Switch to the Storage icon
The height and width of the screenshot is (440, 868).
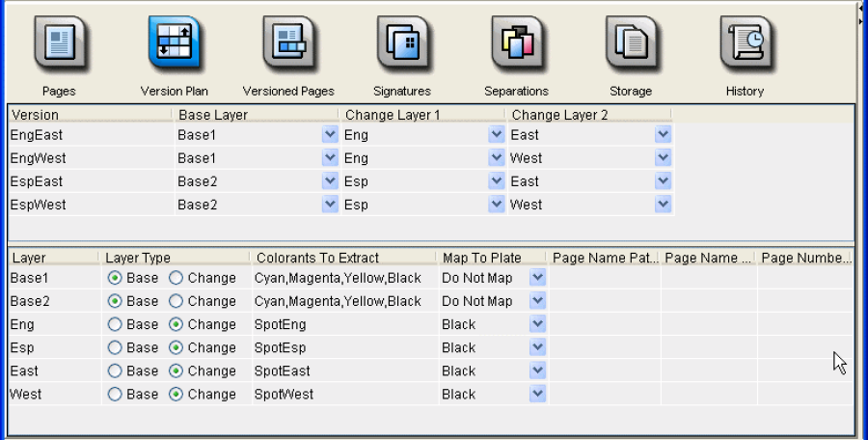(x=631, y=44)
